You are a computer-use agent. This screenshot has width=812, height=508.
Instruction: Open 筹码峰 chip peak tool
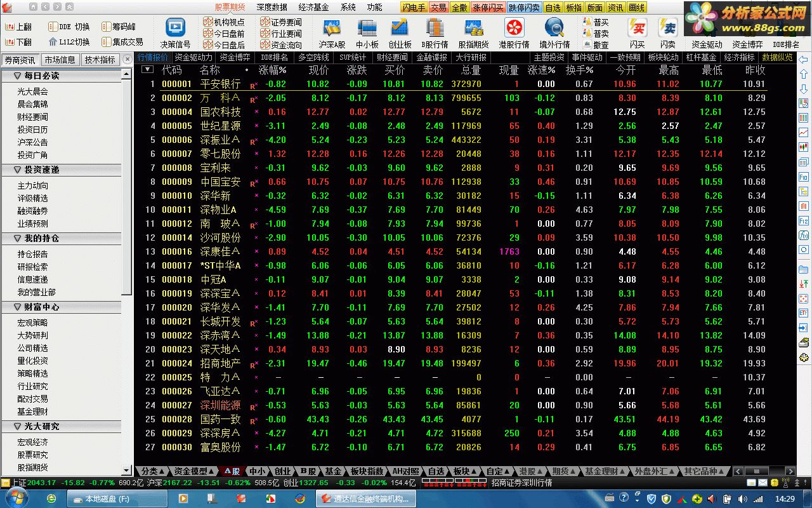pyautogui.click(x=119, y=27)
